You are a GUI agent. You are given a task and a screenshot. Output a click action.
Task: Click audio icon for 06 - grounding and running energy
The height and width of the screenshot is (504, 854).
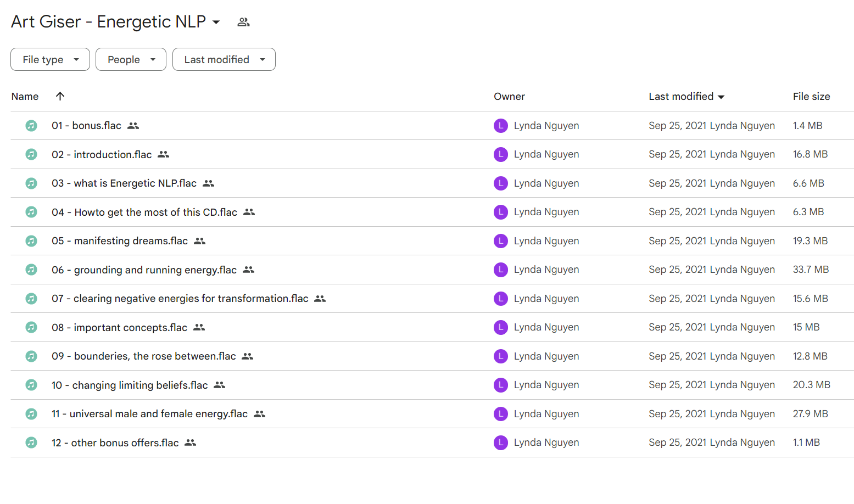[31, 270]
